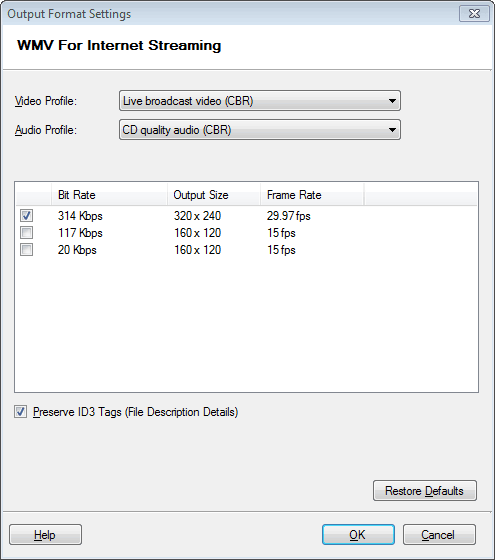Viewport: 495px width, 560px height.
Task: Confirm settings with OK button
Action: [x=358, y=535]
